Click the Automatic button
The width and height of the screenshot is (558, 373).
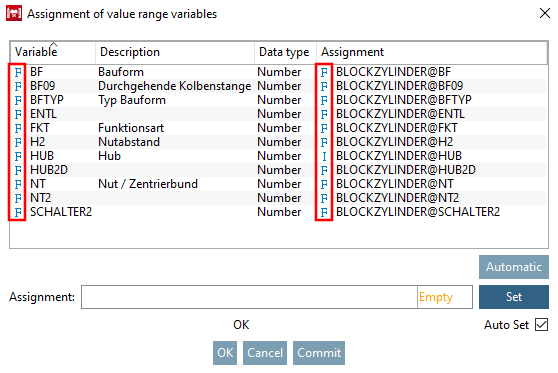514,267
